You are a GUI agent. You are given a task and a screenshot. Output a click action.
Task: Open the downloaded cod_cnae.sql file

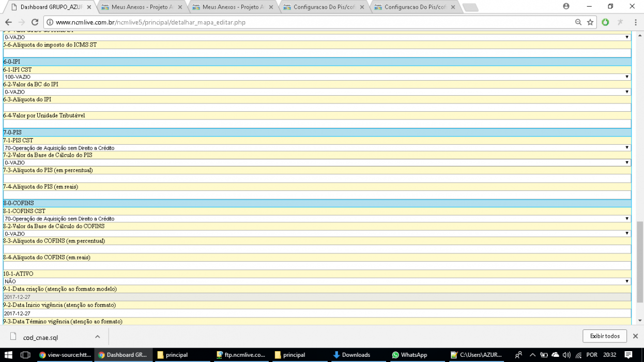(40, 337)
